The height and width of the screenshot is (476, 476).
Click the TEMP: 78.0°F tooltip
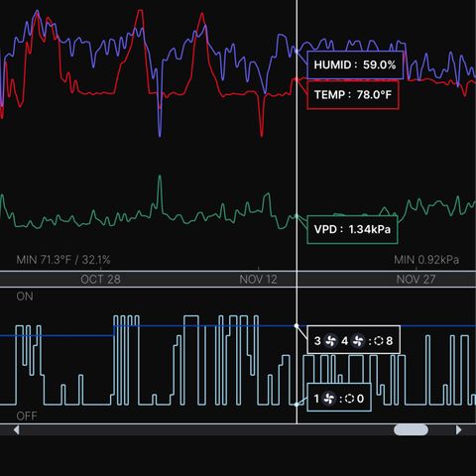[353, 95]
